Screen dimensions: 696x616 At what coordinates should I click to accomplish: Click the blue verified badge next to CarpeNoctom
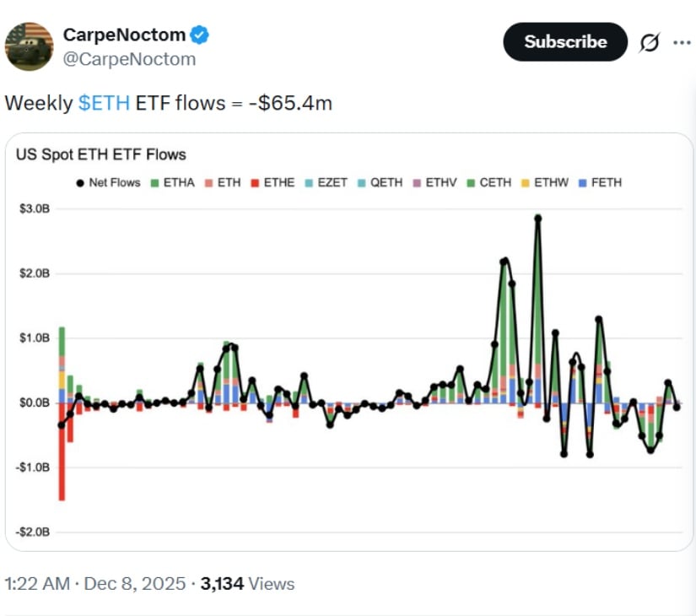(198, 35)
